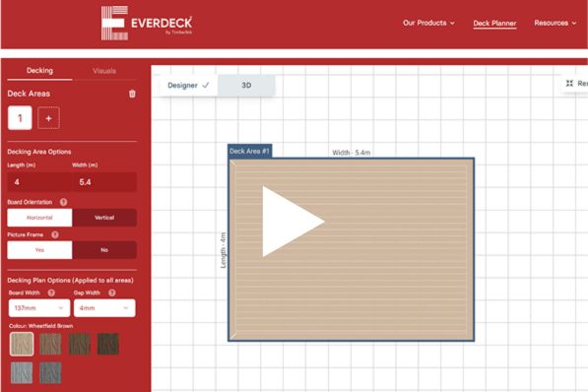Click the Length (m) input field

click(39, 182)
